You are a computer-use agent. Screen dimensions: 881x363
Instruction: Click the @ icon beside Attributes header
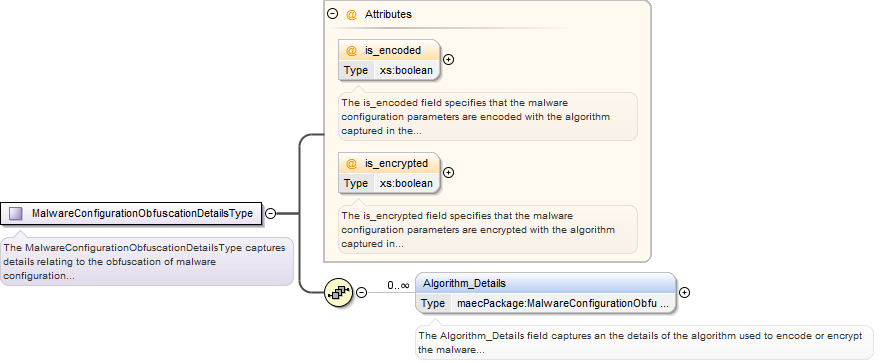351,15
